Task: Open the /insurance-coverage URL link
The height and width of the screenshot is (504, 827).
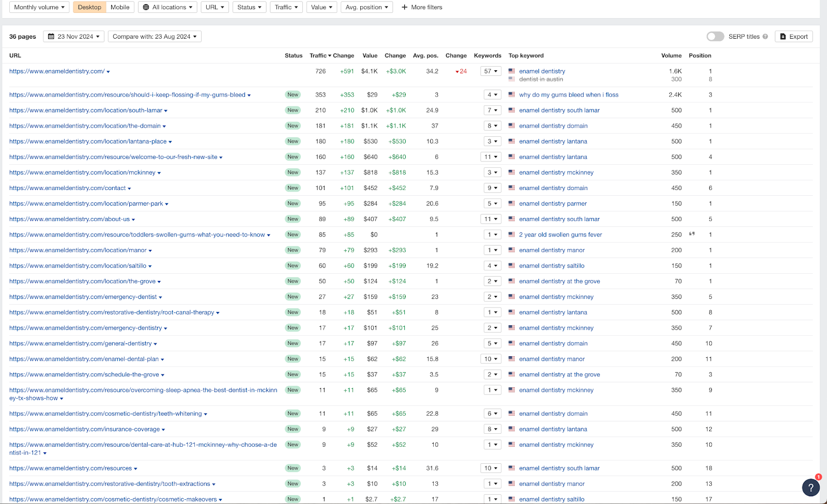Action: point(85,429)
